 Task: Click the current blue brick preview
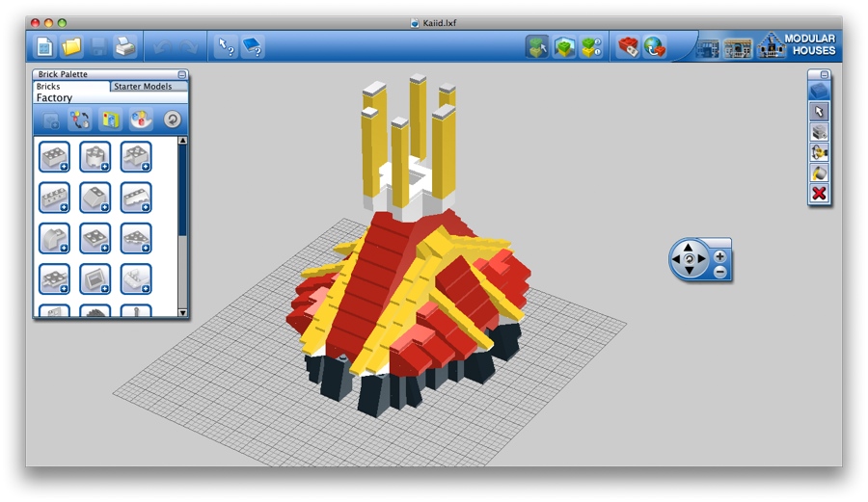pos(819,91)
